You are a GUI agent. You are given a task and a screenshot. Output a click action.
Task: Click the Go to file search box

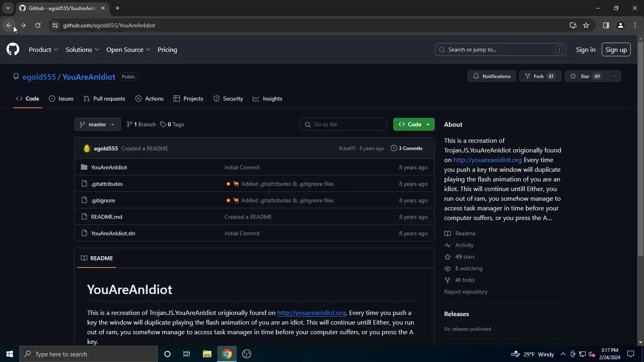coord(343,124)
